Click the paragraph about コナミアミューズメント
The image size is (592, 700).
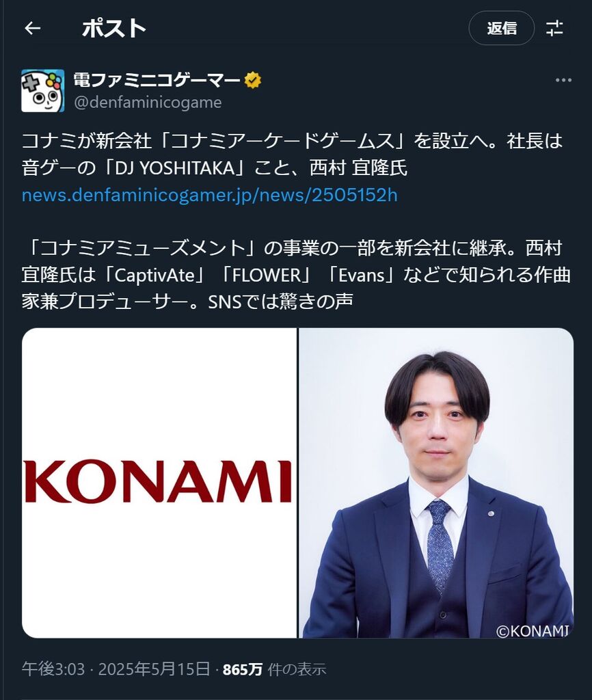pos(296,275)
